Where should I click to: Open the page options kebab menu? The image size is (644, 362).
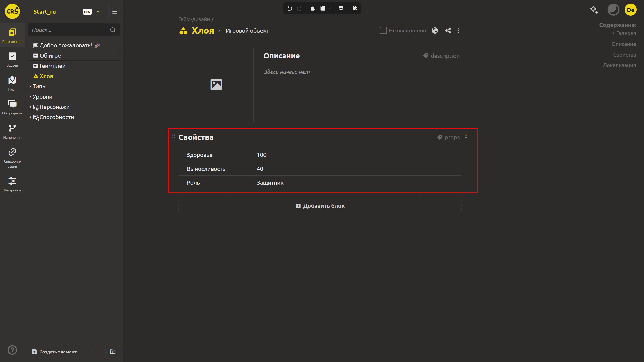click(458, 30)
